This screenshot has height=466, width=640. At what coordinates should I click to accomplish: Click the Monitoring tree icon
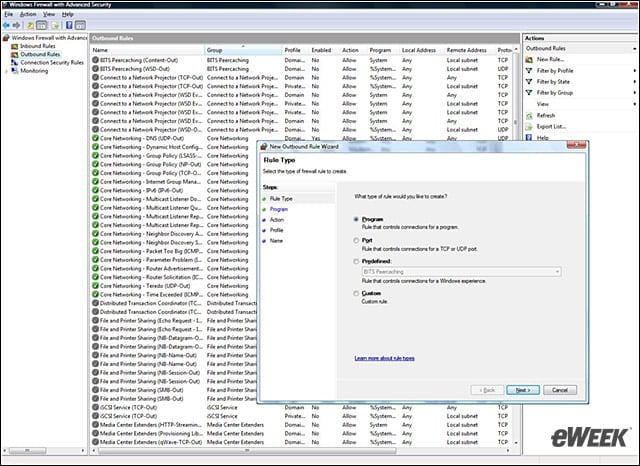pos(15,71)
